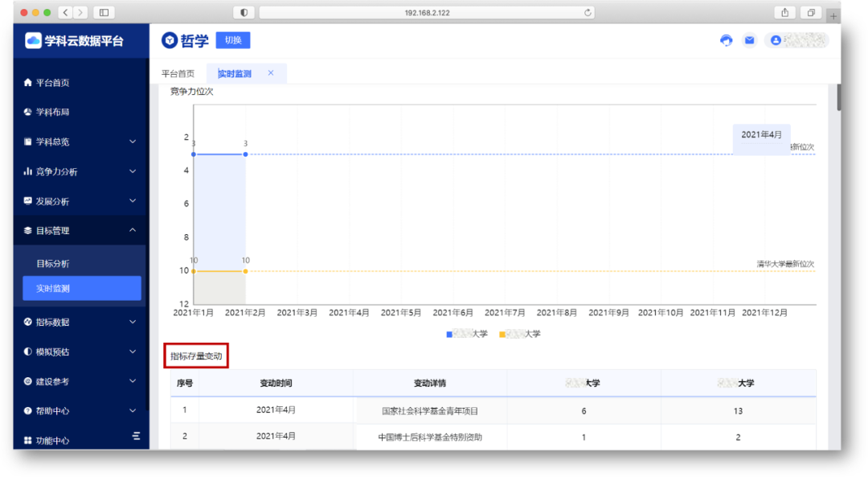Click the 变动时间 column header
Image resolution: width=868 pixels, height=477 pixels.
coord(276,383)
